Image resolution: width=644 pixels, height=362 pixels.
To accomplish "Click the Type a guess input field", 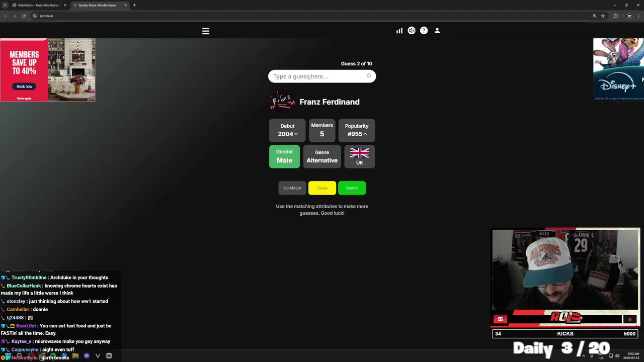I will click(x=322, y=76).
